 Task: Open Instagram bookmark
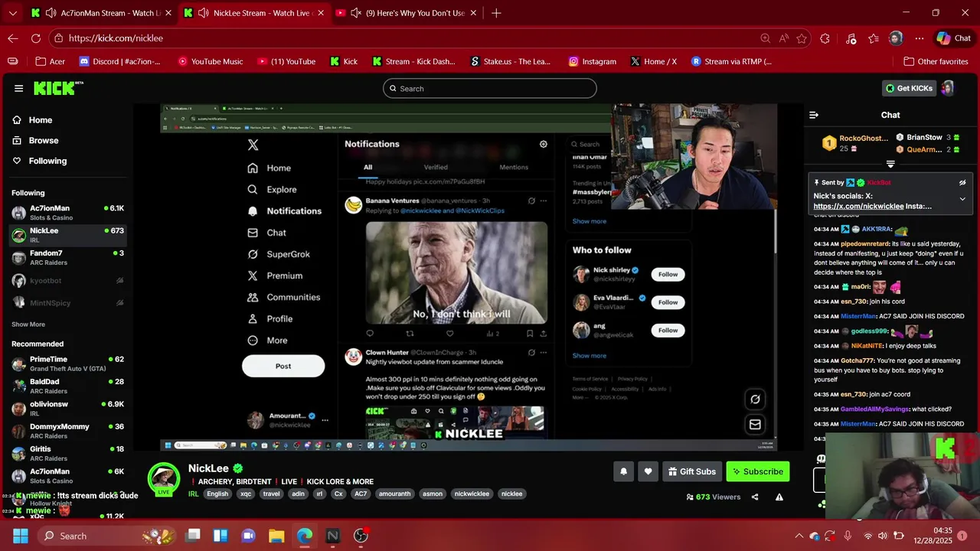tap(592, 61)
